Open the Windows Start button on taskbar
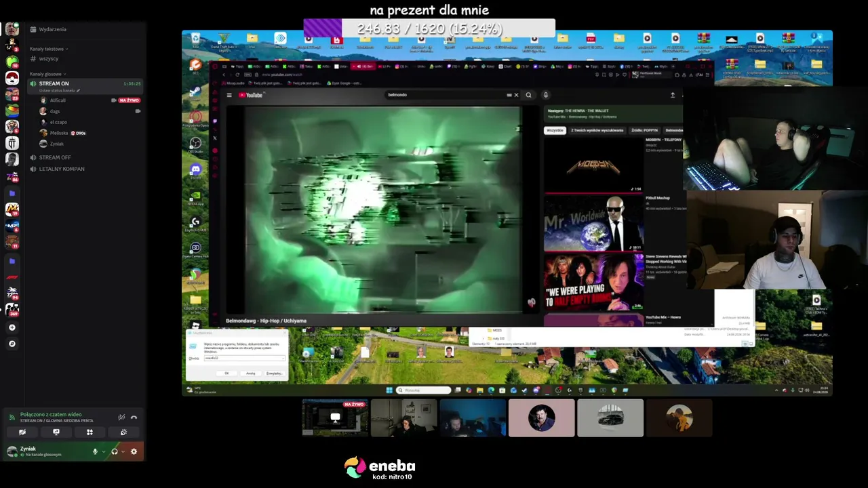This screenshot has width=868, height=488. pyautogui.click(x=389, y=390)
